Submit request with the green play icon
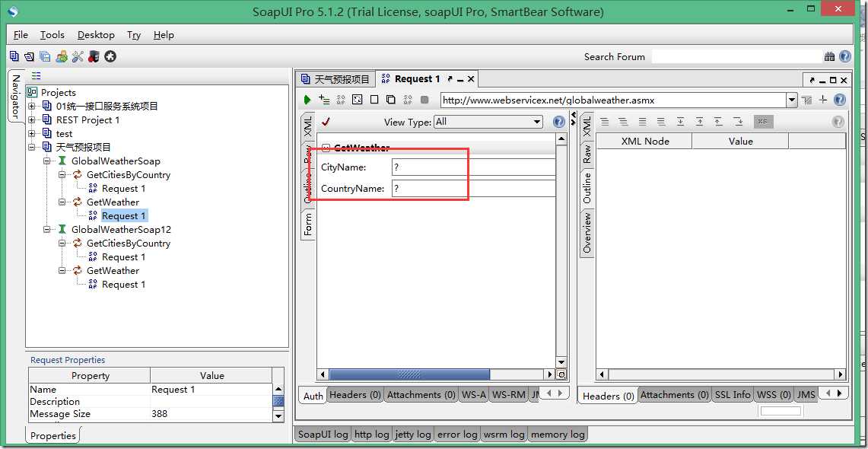Screen dimensions: 868x449 pos(307,100)
